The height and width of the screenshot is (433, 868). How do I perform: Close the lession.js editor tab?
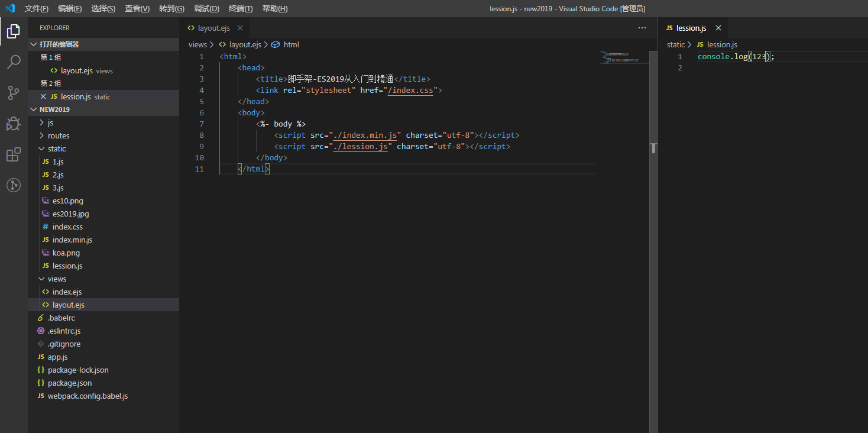click(718, 28)
